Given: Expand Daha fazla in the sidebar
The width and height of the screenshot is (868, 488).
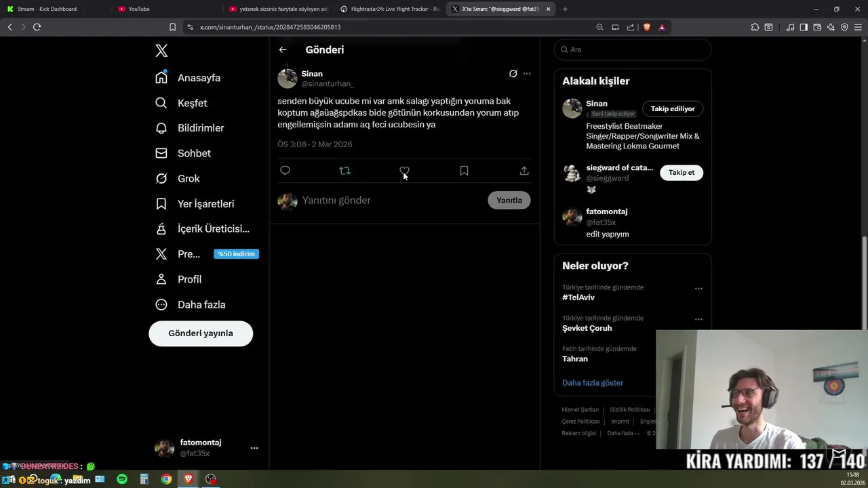Looking at the screenshot, I should pos(191,304).
